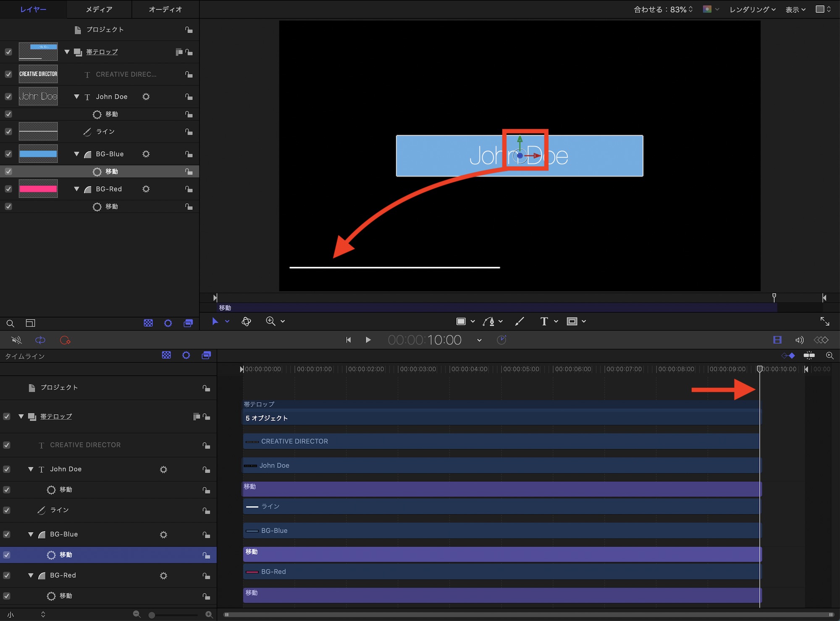Switch to the オーディオ tab
The height and width of the screenshot is (621, 840).
tap(165, 9)
